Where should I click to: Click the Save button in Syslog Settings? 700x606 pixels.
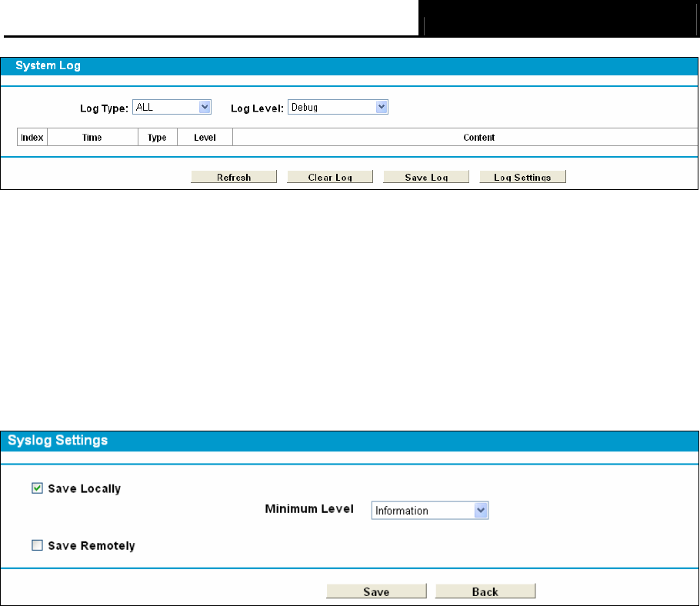[x=376, y=591]
